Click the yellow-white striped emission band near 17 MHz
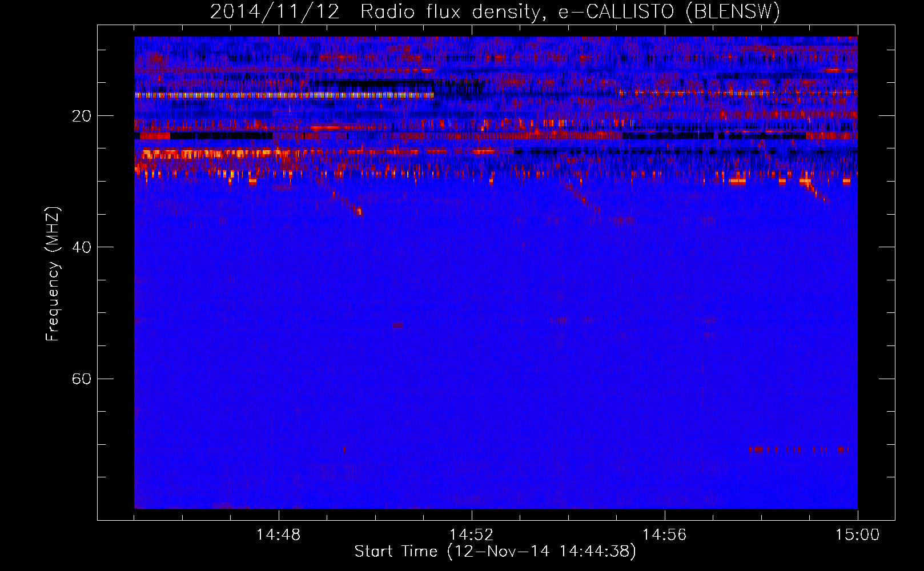The width and height of the screenshot is (924, 571). coord(284,95)
